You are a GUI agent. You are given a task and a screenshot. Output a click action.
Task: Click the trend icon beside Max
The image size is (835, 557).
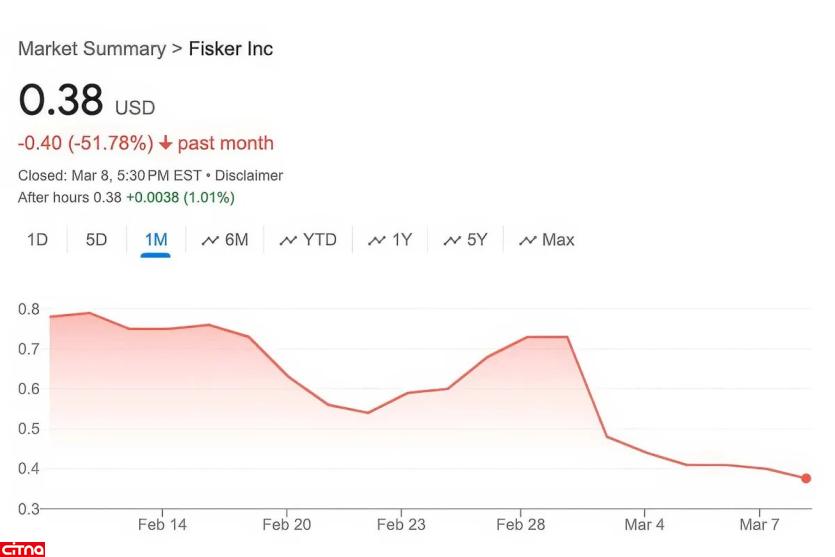tap(528, 240)
